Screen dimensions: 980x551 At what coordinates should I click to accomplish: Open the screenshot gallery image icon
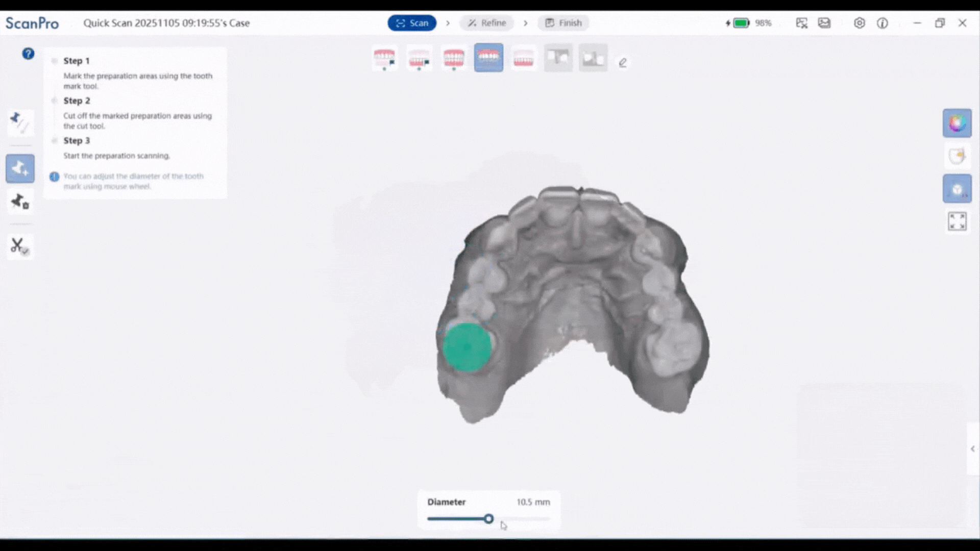[824, 23]
